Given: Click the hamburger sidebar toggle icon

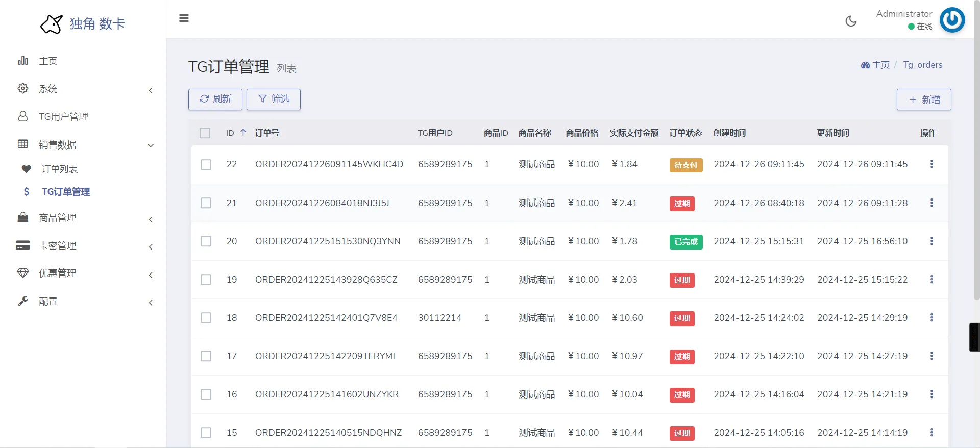Looking at the screenshot, I should [x=184, y=18].
